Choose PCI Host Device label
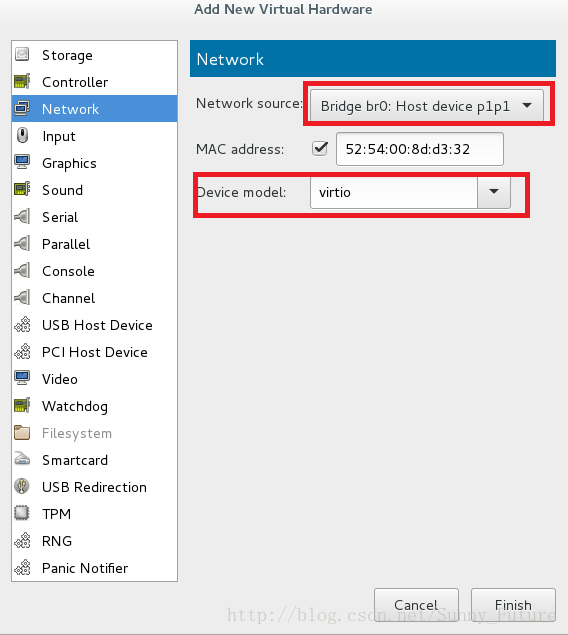The height and width of the screenshot is (635, 568). 95,352
